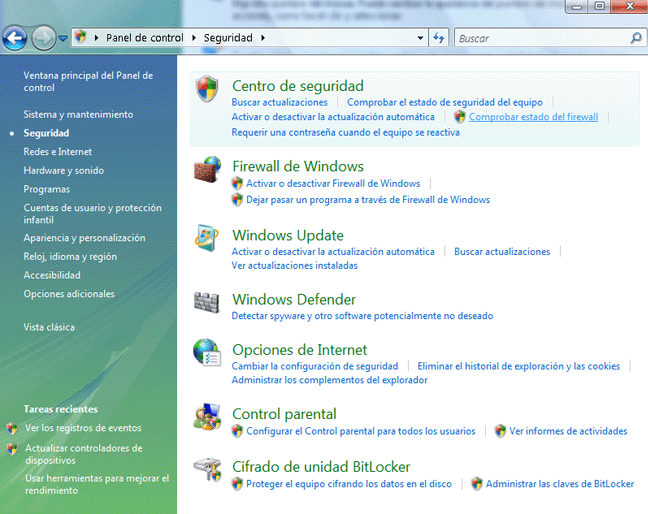Screen dimensions: 648x514
Task: Open the Control parental heading
Action: point(284,414)
